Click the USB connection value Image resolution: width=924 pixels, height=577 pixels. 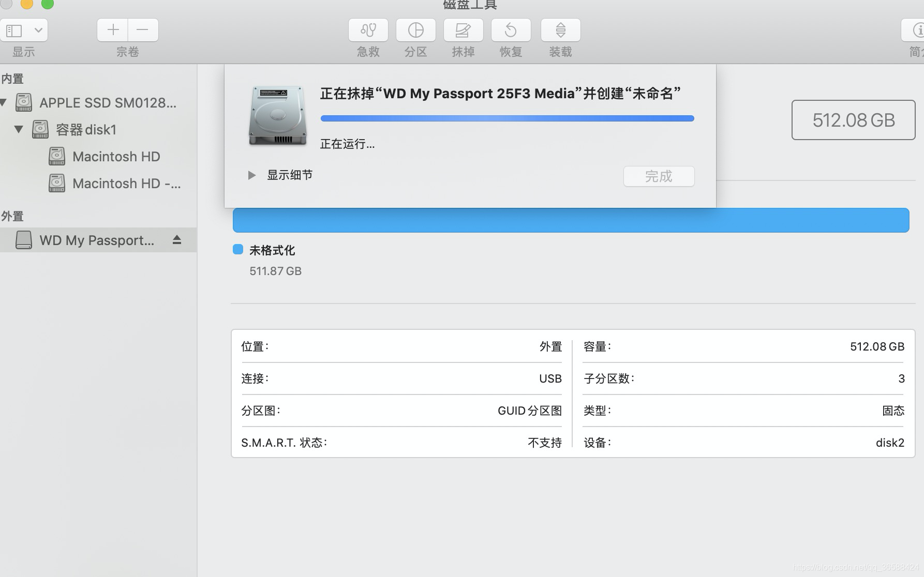pos(550,378)
